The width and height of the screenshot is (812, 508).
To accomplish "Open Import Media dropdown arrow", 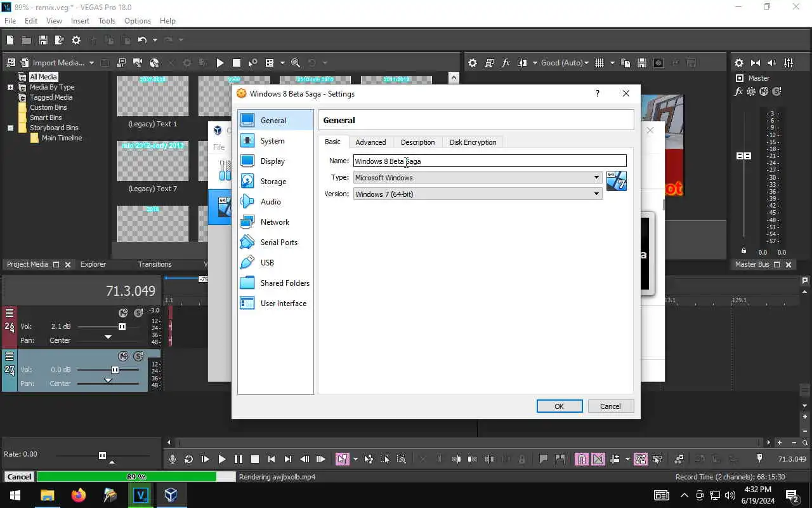I will pyautogui.click(x=92, y=63).
